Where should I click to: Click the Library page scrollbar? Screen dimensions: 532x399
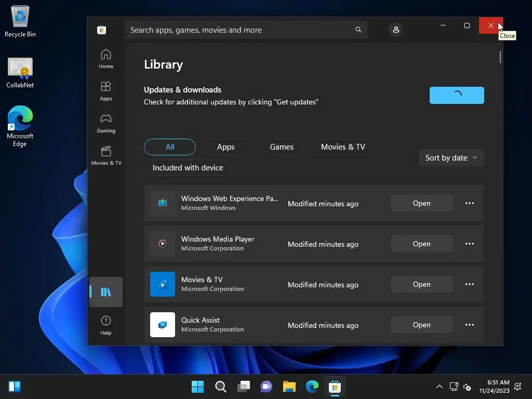click(x=500, y=57)
